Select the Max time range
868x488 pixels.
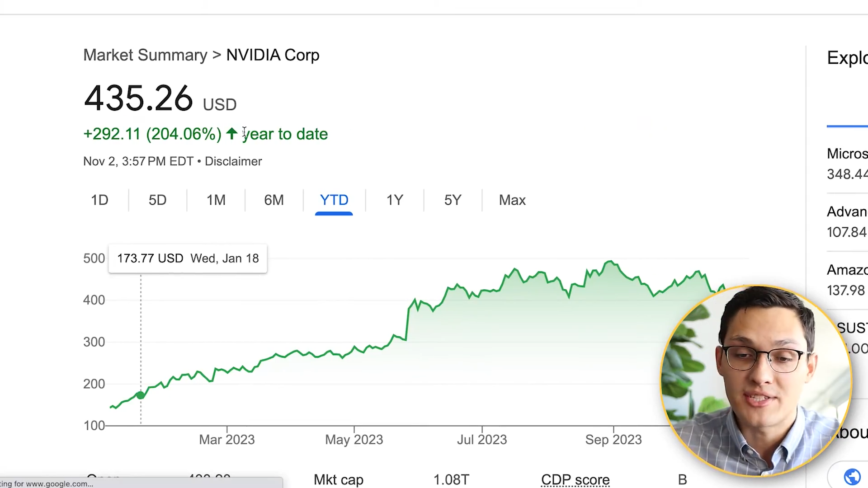tap(512, 200)
